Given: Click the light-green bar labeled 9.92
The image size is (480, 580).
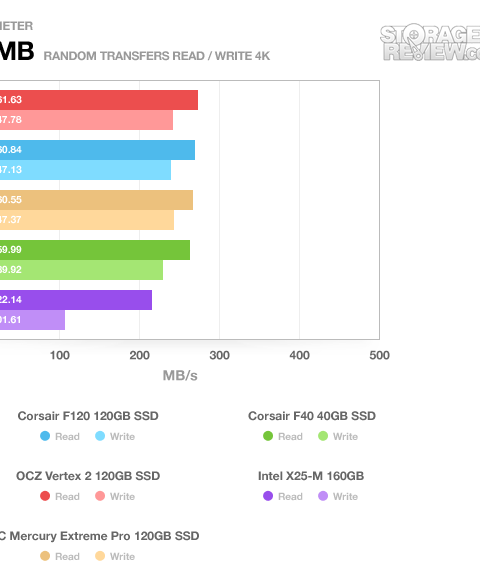Looking at the screenshot, I should [81, 270].
